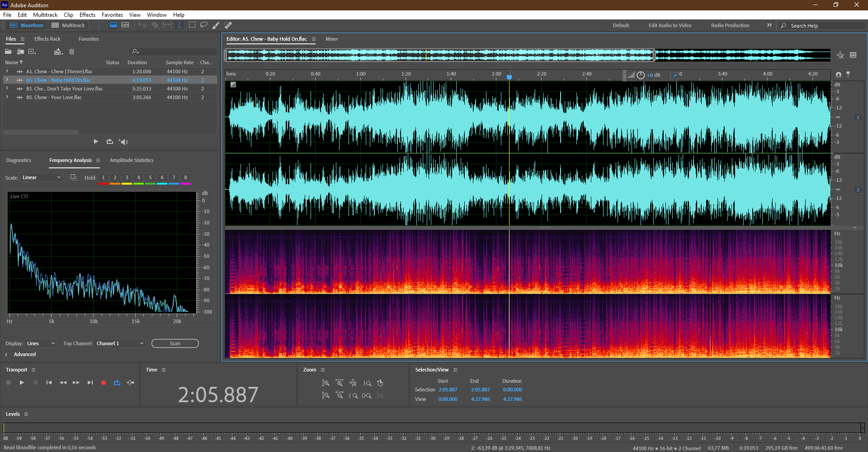Select the Marquee Selection tool

click(x=192, y=25)
